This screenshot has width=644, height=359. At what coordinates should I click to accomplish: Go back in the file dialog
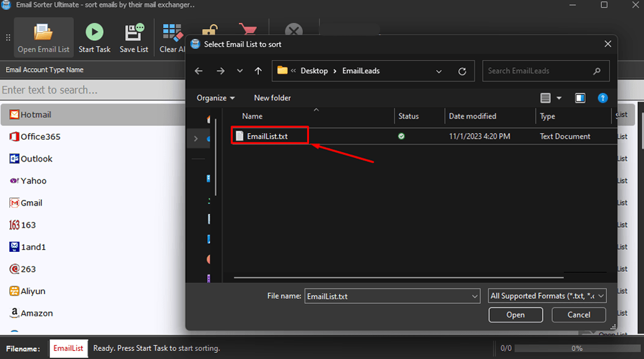click(199, 71)
